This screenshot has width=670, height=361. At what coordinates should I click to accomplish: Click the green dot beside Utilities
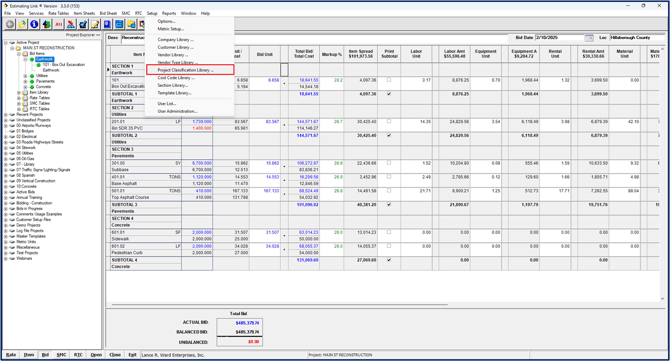coord(32,76)
